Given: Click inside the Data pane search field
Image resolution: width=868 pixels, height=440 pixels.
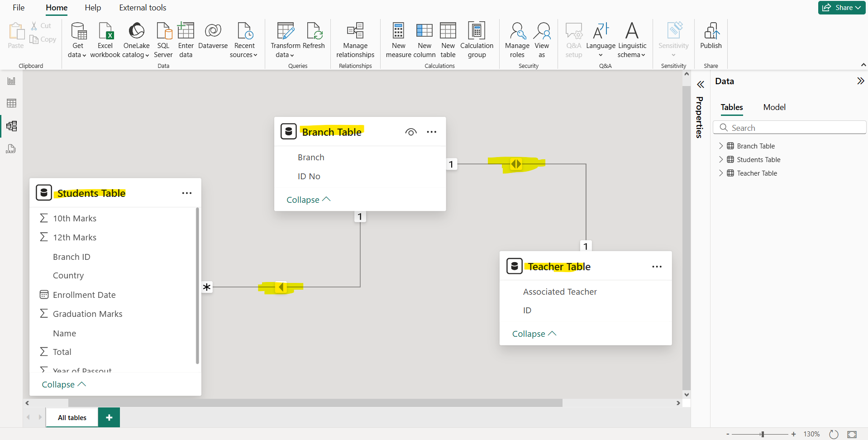Looking at the screenshot, I should tap(790, 127).
